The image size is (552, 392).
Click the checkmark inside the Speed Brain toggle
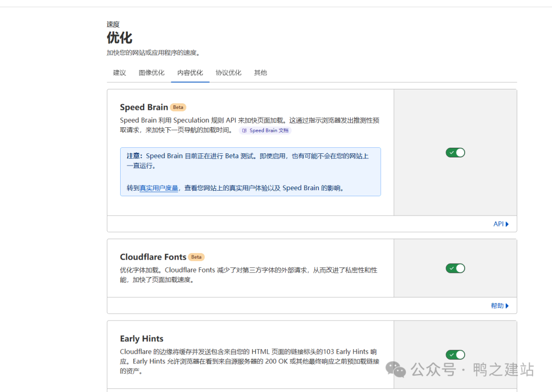pos(451,152)
